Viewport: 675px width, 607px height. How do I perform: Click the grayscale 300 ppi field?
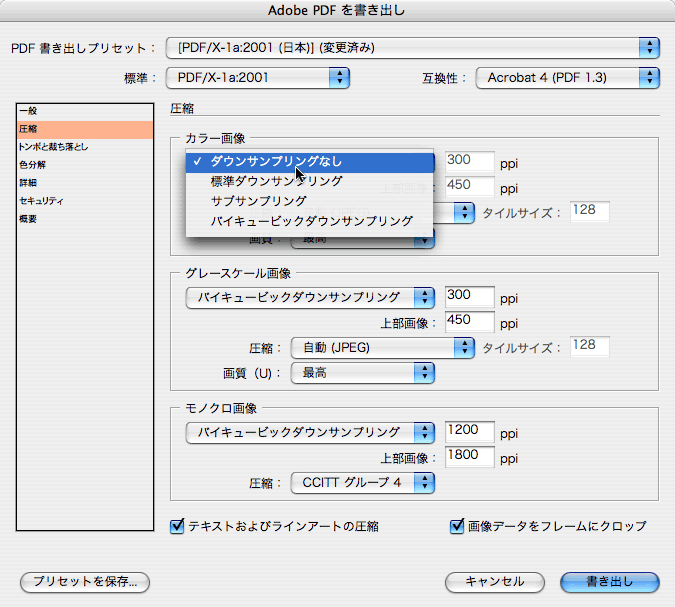coord(470,297)
